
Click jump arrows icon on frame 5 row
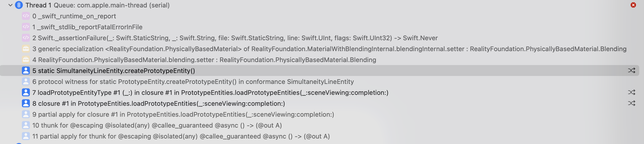tap(631, 71)
